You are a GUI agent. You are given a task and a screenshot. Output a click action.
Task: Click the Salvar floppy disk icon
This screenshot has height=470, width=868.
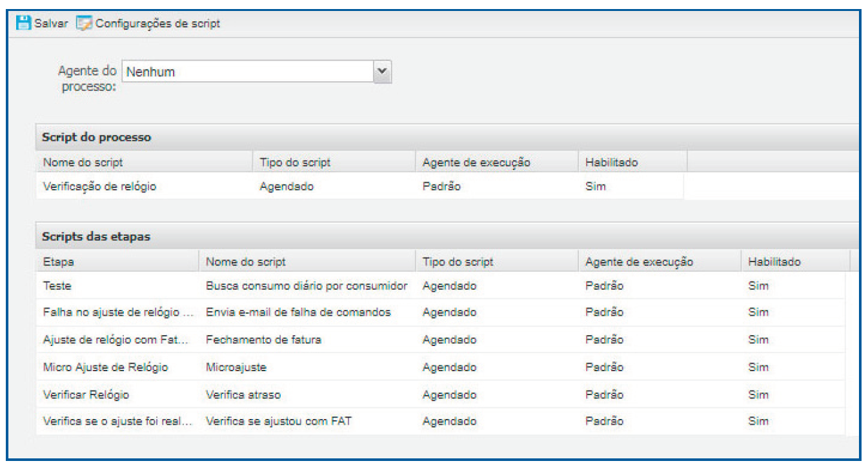coord(23,23)
